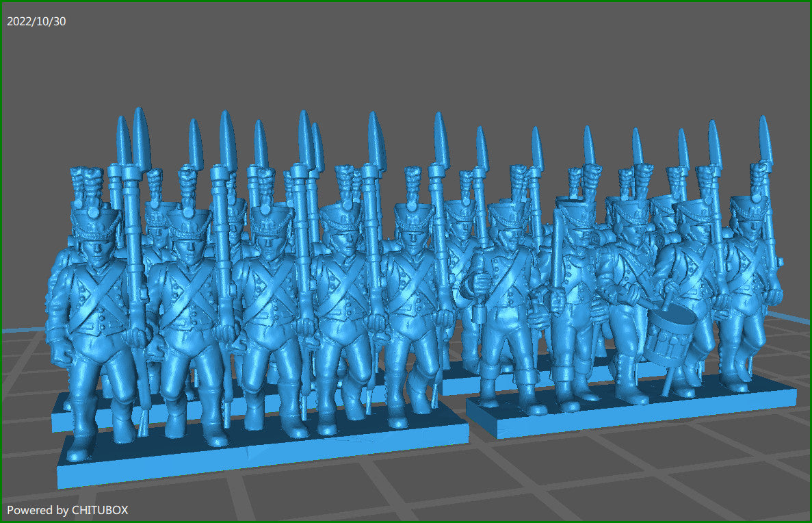
Task: Click the officer figure holding a sword
Action: coord(506,288)
